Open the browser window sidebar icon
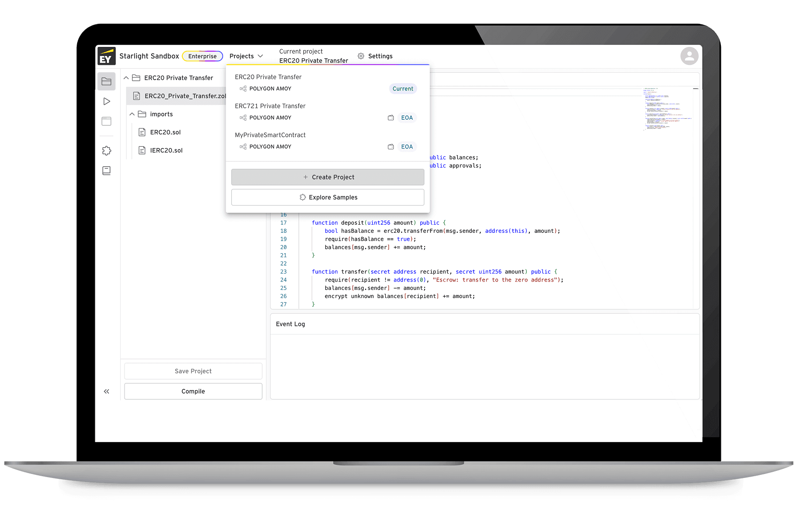The image size is (798, 532). (106, 121)
